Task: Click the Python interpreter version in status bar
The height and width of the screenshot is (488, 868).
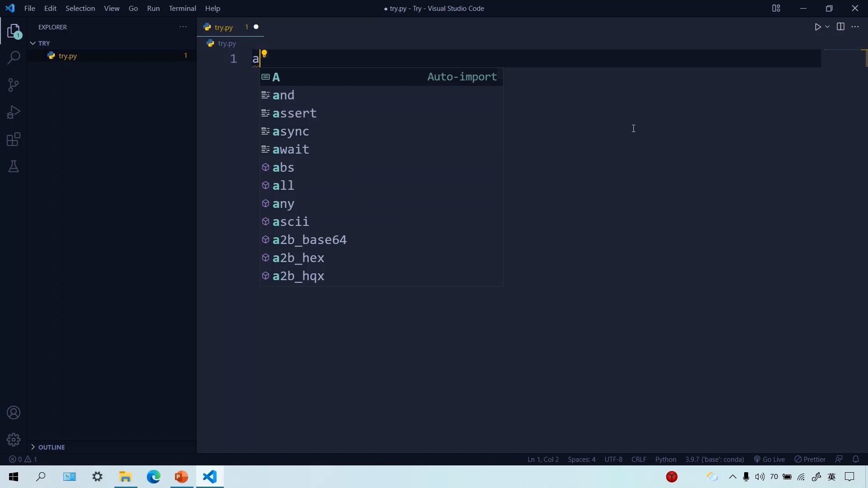Action: point(714,459)
